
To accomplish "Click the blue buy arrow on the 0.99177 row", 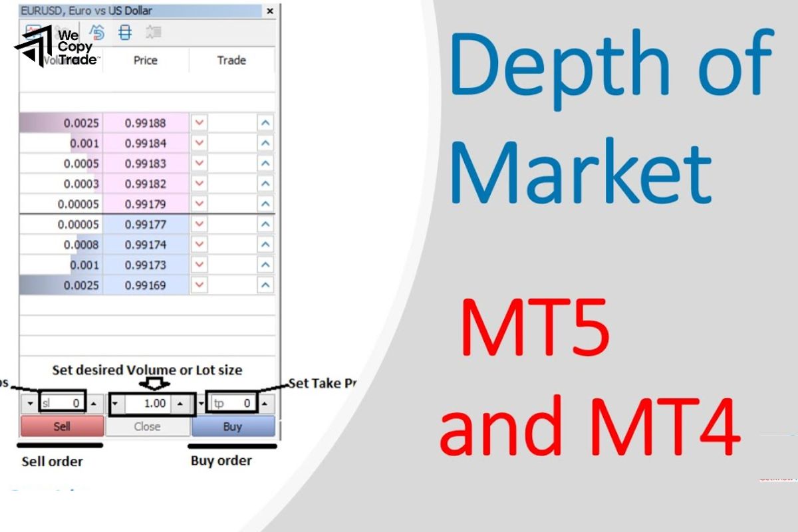I will [x=264, y=224].
